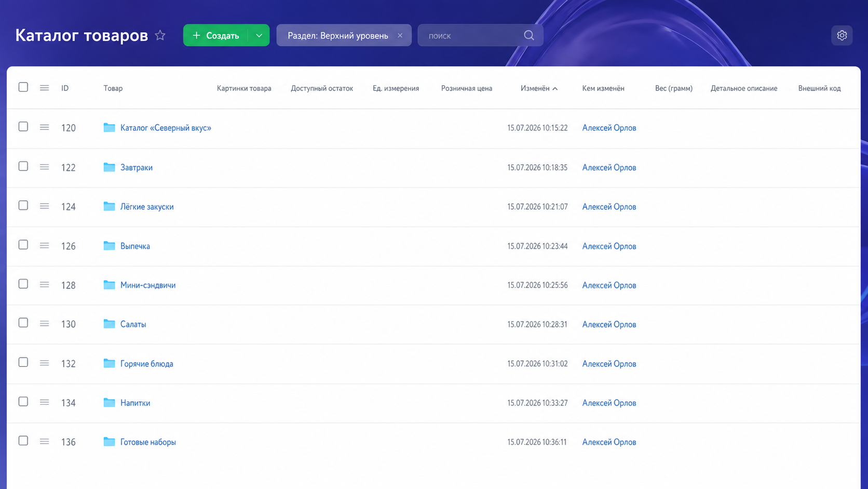Click the Товар column header
Screen dimensions: 868x489
coord(113,88)
